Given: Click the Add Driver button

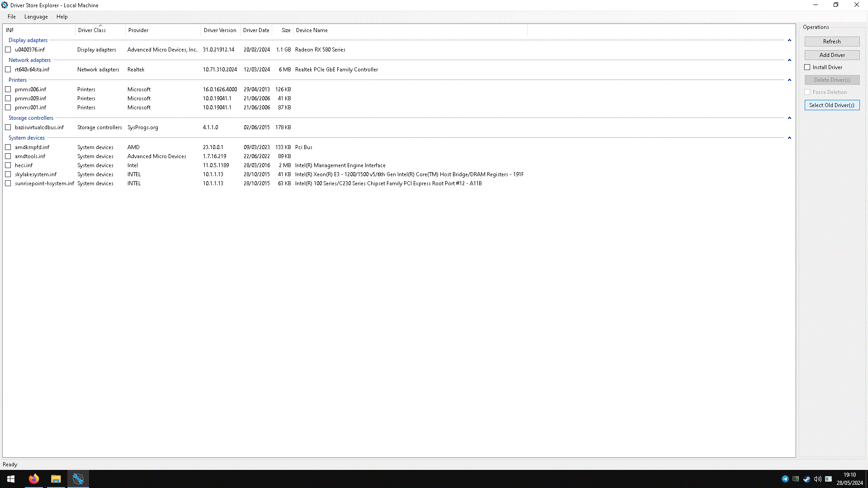Looking at the screenshot, I should click(832, 55).
